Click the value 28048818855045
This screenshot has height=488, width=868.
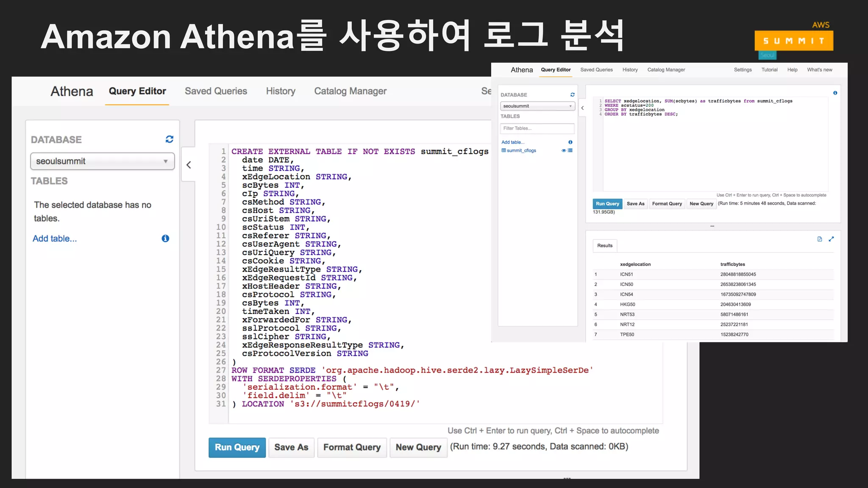738,274
